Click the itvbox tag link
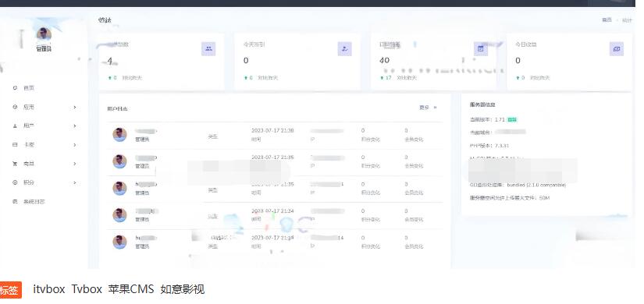Viewport: 644px width, 304px height. coord(49,289)
